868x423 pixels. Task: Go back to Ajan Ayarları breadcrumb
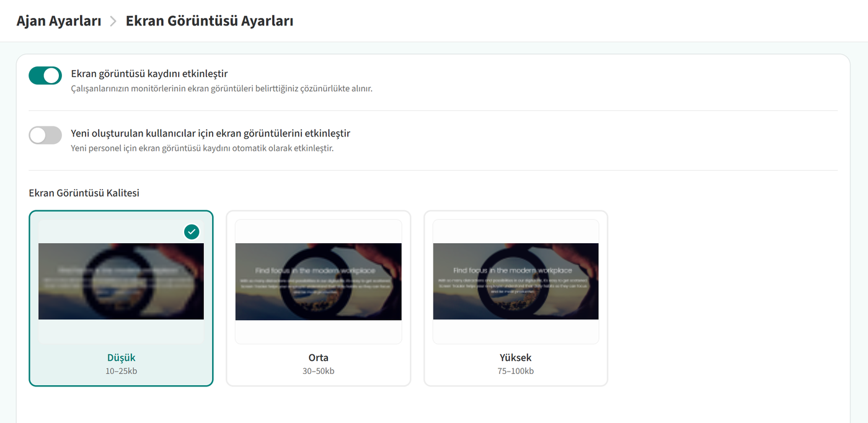[59, 21]
